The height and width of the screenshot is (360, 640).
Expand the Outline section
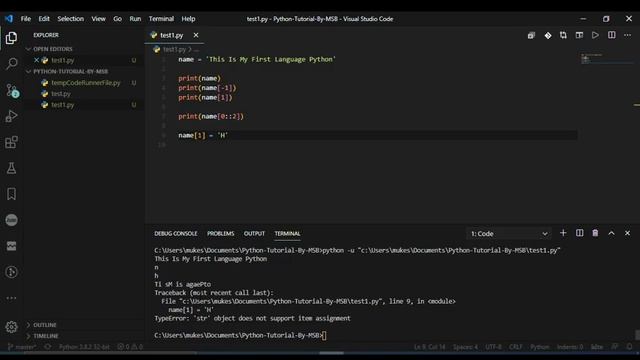(44, 325)
